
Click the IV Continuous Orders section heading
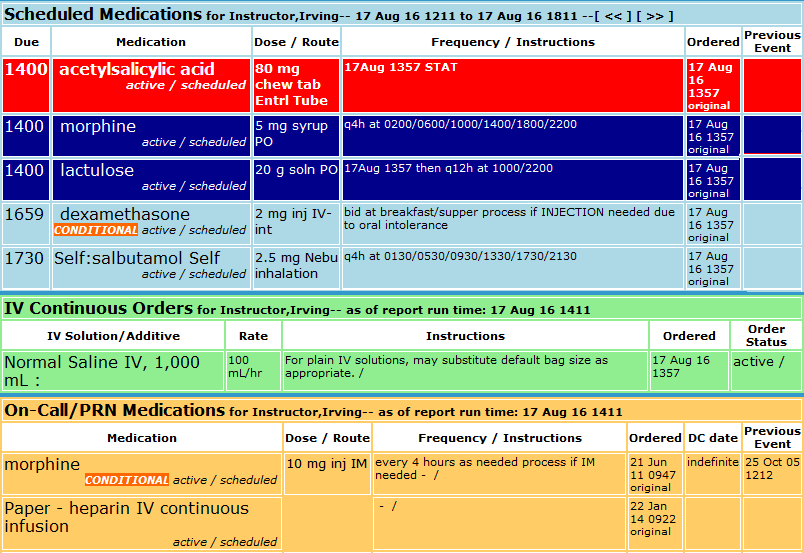click(98, 308)
